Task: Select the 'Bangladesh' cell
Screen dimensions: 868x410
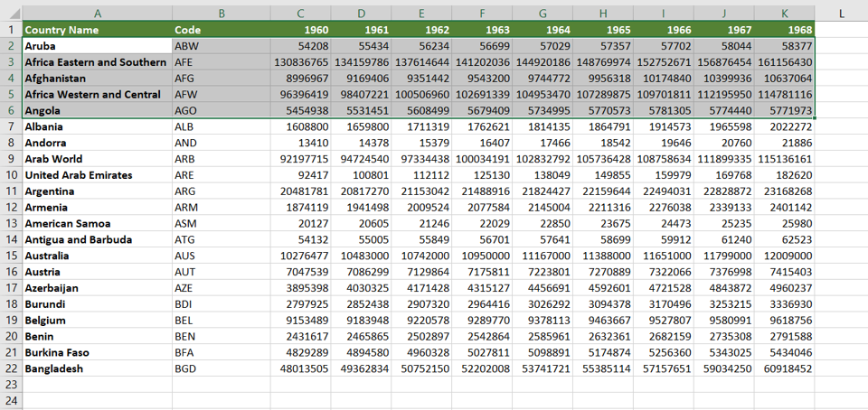Action: pyautogui.click(x=98, y=368)
